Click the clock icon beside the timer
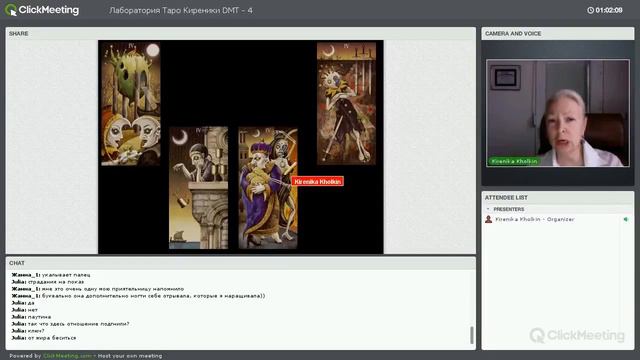 pyautogui.click(x=590, y=10)
